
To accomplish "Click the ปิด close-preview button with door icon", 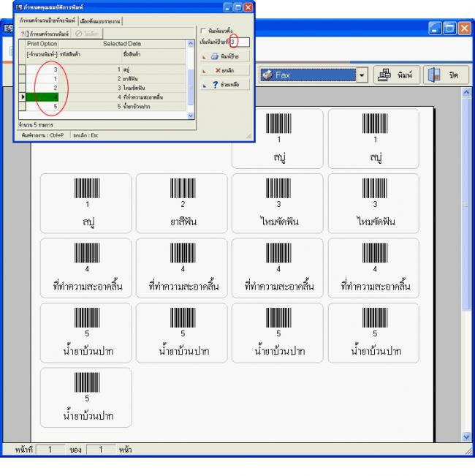I will click(x=446, y=75).
